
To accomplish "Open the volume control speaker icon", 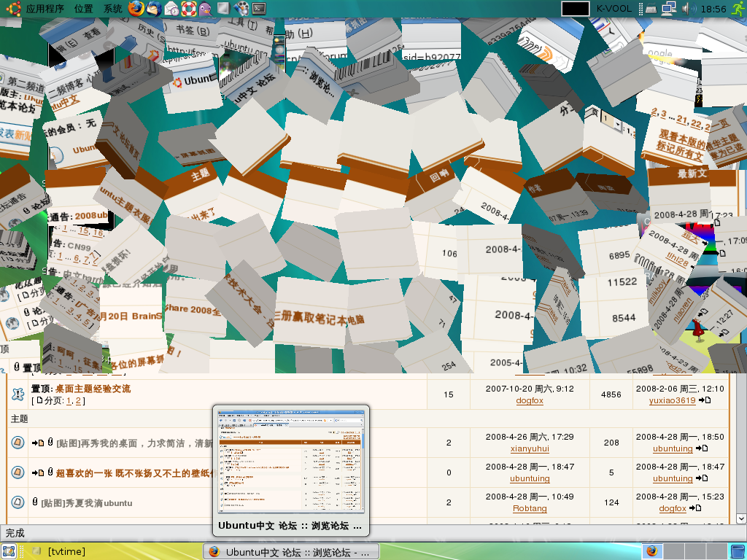I will tap(689, 9).
